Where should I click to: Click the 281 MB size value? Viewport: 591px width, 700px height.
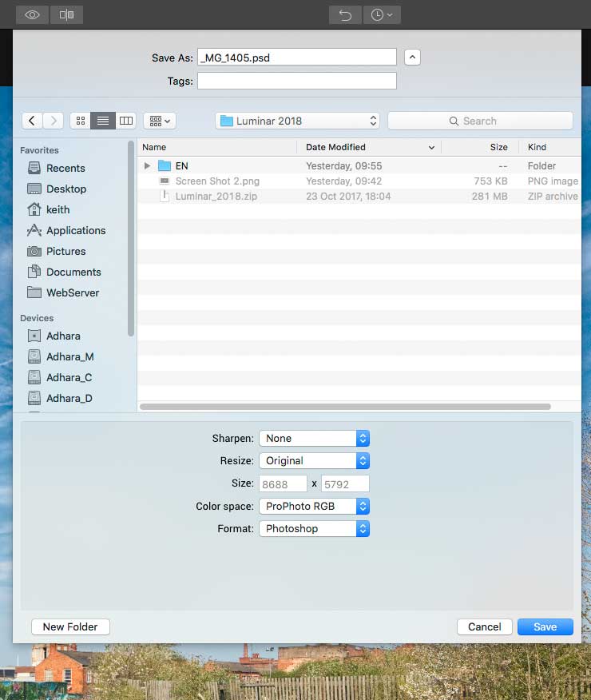490,196
